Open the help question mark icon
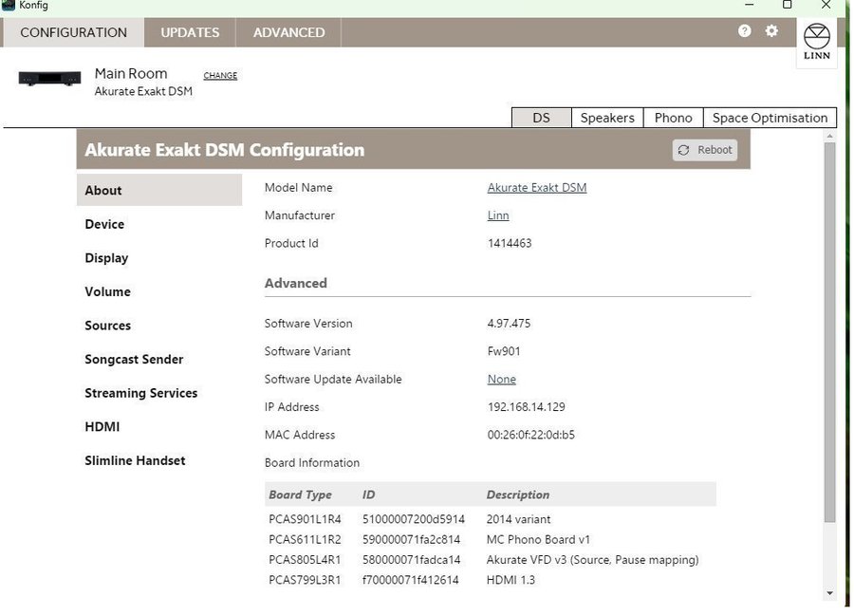This screenshot has height=616, width=854. 744,31
